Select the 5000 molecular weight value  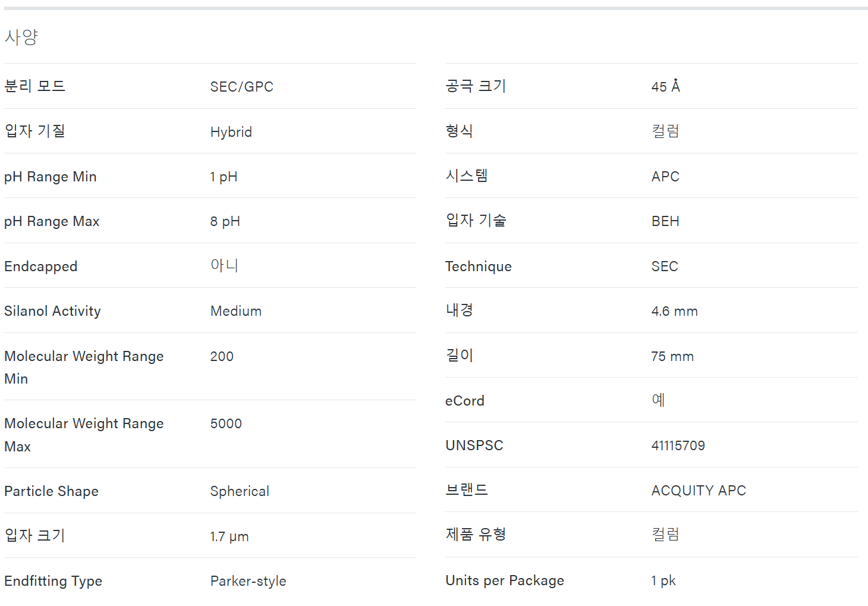[226, 423]
